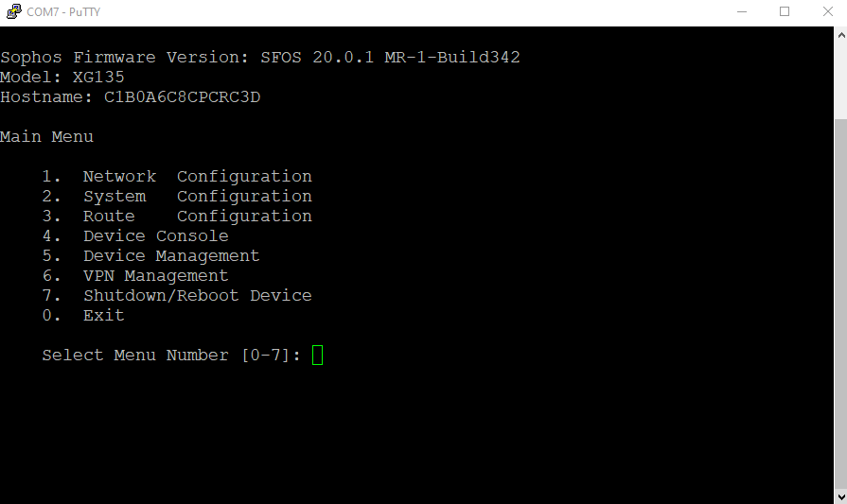Viewport: 847px width, 504px height.
Task: Click the Select Menu Number prompt text
Action: point(171,356)
